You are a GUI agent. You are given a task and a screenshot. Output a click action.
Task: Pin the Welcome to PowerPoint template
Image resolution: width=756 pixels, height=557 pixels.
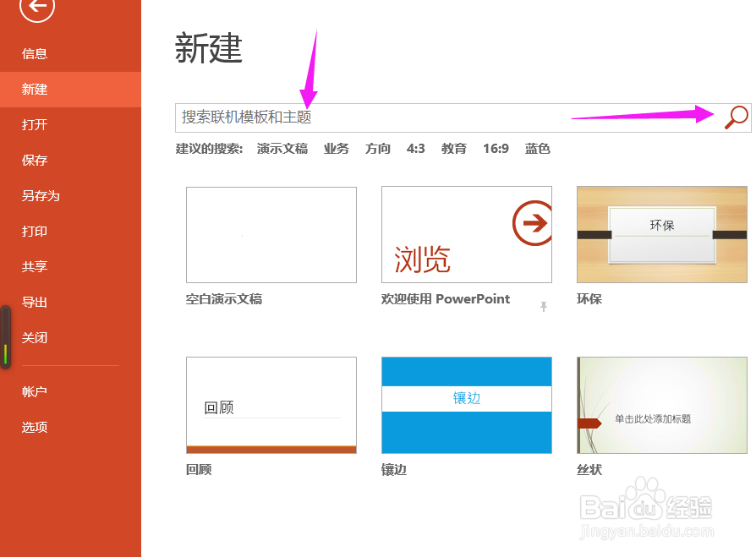[544, 307]
